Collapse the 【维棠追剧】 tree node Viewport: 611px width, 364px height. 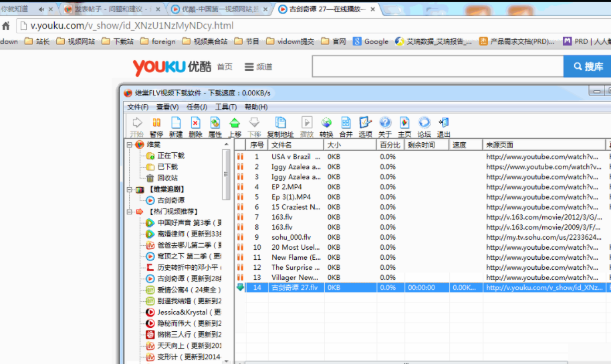click(130, 190)
